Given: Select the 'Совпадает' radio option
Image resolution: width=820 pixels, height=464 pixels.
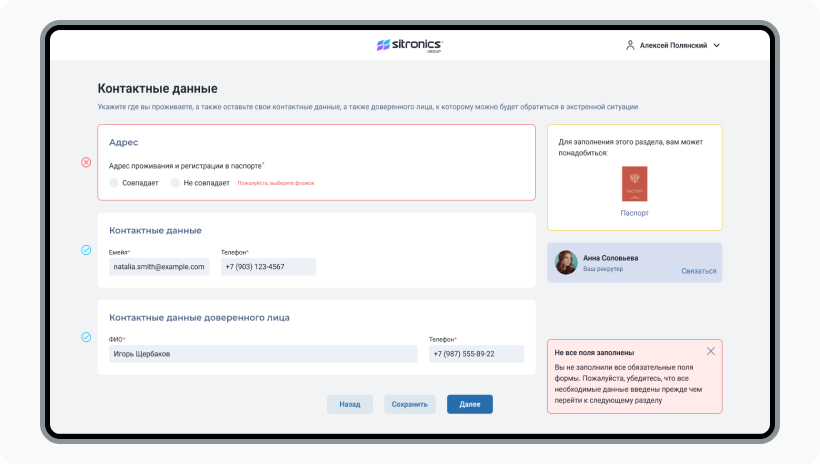Looking at the screenshot, I should 114,183.
